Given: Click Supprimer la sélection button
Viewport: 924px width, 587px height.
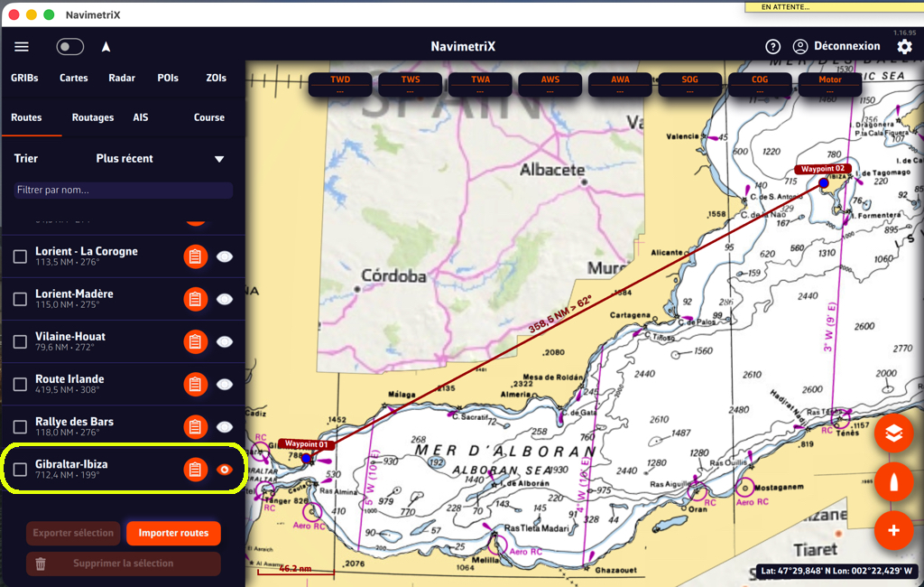Looking at the screenshot, I should 123,564.
